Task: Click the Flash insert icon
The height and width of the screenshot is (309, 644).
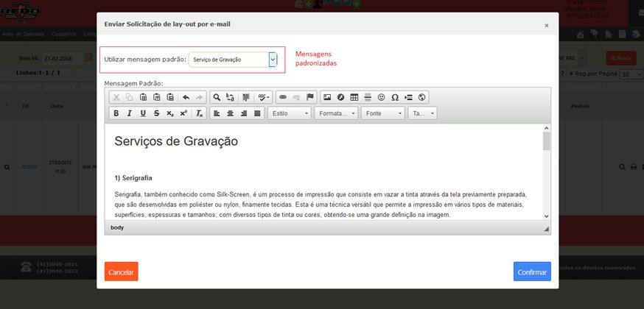Action: click(340, 97)
